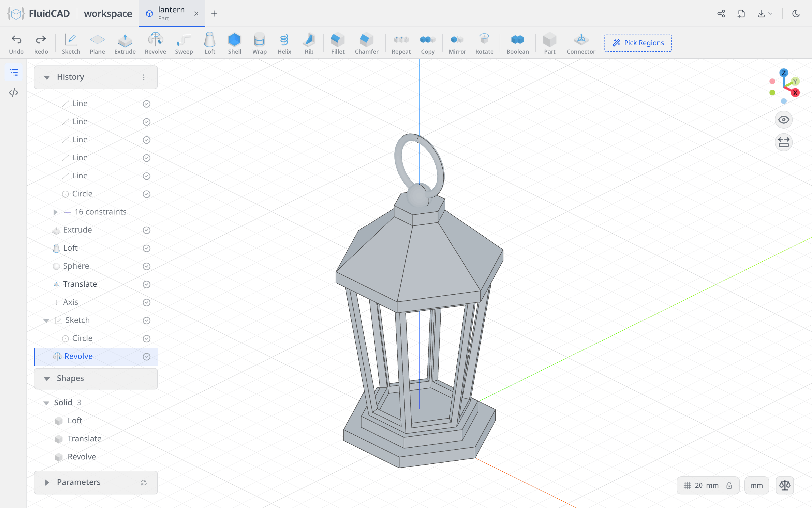
Task: Collapse the Shapes panel
Action: coord(47,379)
